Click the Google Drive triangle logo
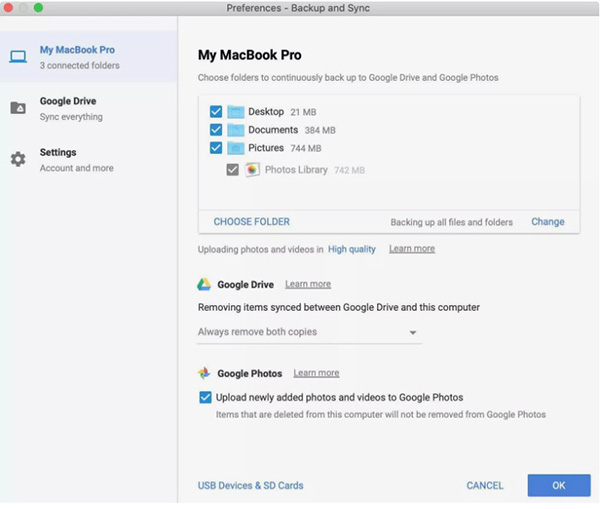 coord(204,284)
